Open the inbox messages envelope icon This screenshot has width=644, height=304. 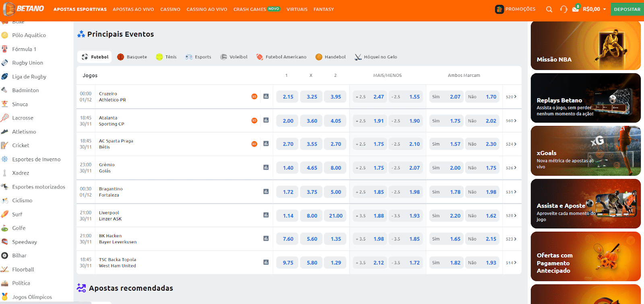[x=576, y=9]
